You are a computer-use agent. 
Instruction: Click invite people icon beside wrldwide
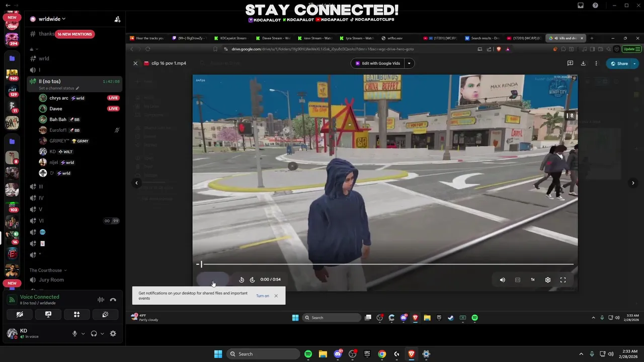[117, 19]
